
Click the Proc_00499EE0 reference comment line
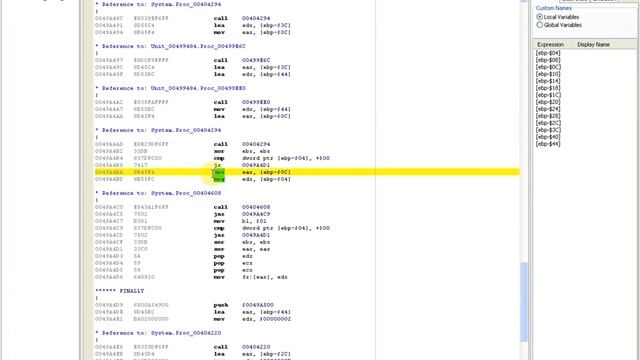[x=170, y=88]
